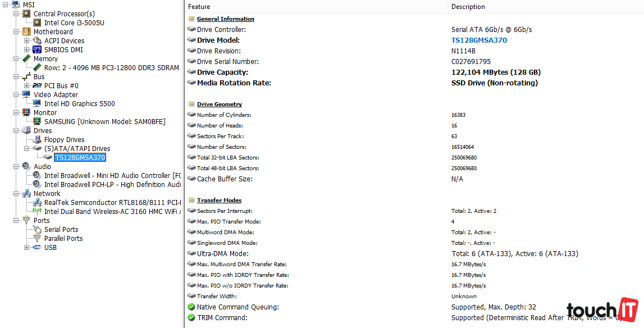Expand the ACPI Devices node
The image size is (644, 328).
pyautogui.click(x=26, y=41)
